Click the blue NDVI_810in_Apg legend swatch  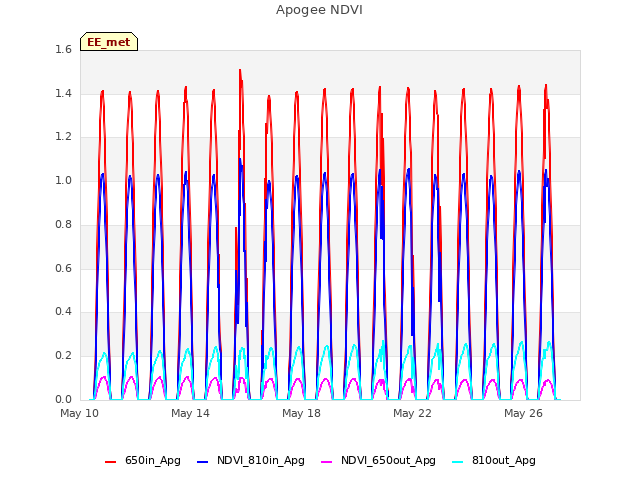(x=203, y=462)
